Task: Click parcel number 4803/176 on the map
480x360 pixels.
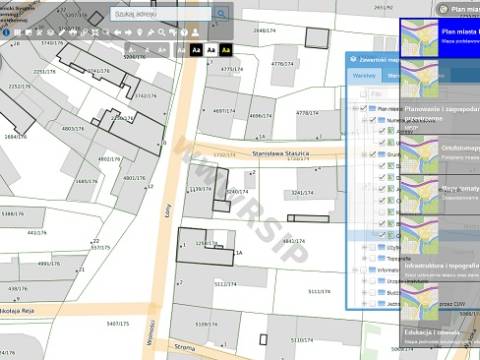Action: click(x=73, y=128)
